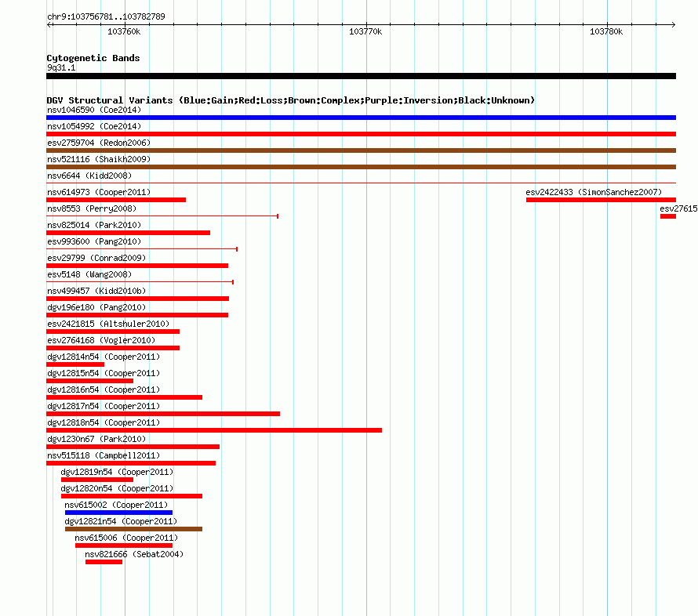Click the nsv614973 (Cooper2011) label
The height and width of the screenshot is (616, 698).
[99, 192]
